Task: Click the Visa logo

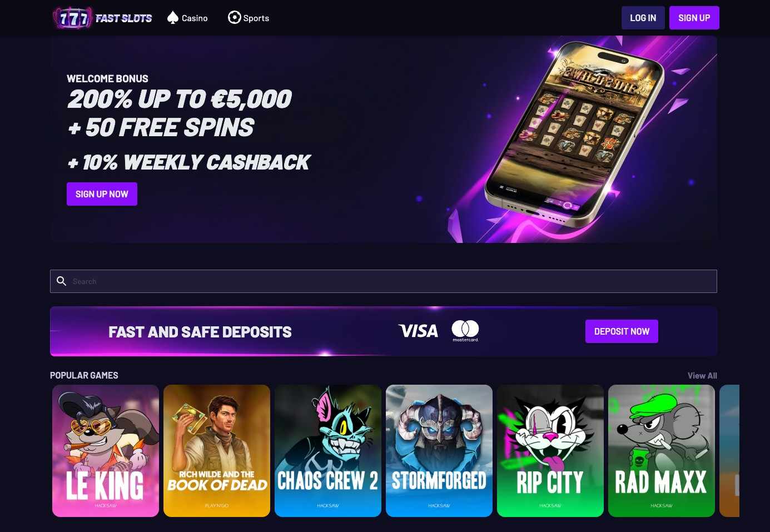Action: pyautogui.click(x=418, y=331)
